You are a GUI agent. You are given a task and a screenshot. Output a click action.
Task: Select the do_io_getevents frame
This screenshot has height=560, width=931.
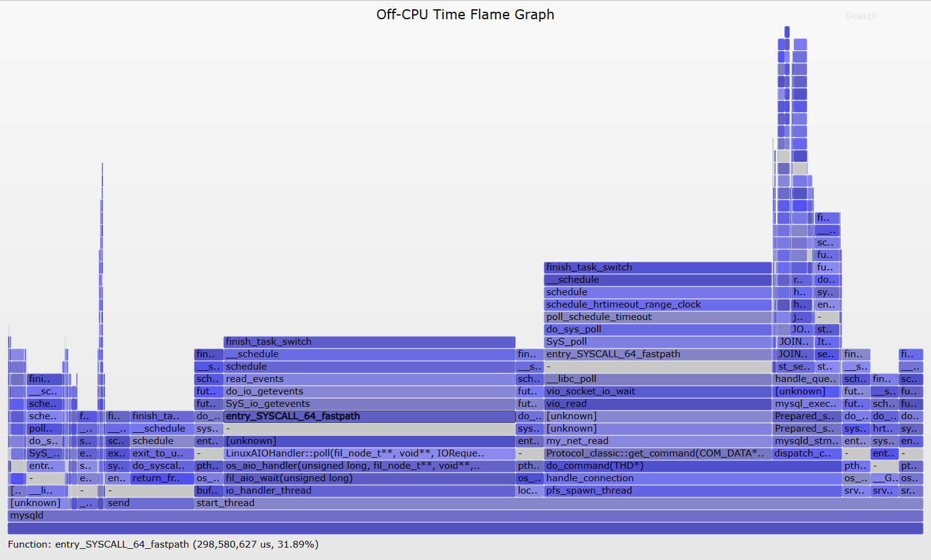point(369,391)
